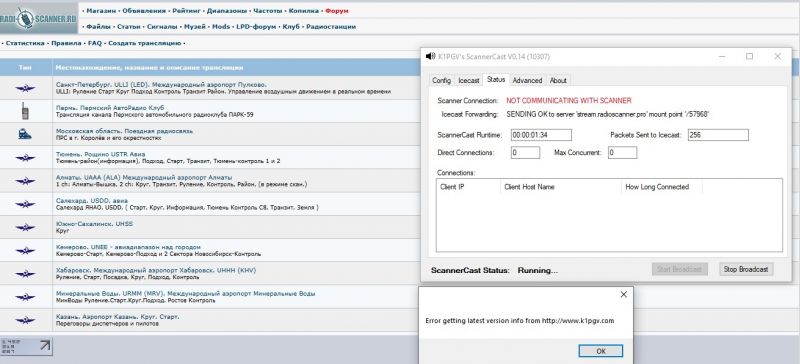800x364 pixels.
Task: Open the Кемерово UNEE авиадиапазон link
Action: (128, 247)
